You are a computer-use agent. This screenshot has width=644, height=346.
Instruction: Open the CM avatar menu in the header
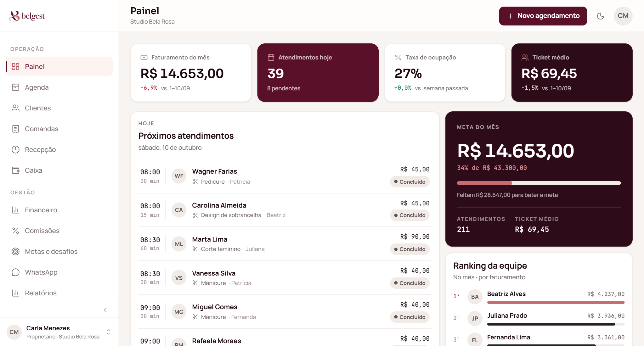623,16
